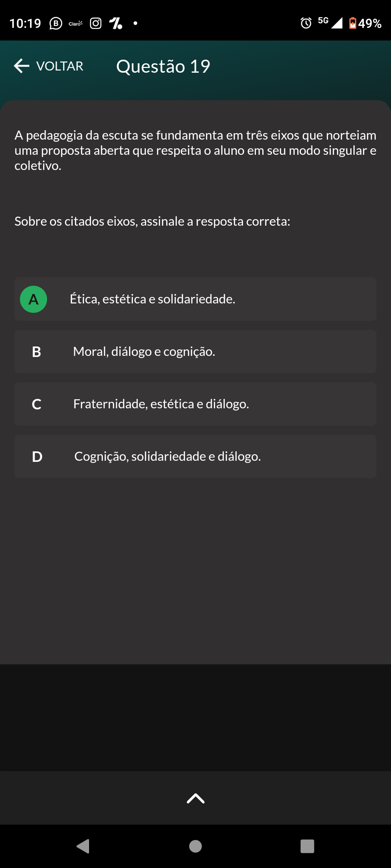Go back using VOLTAR label
The height and width of the screenshot is (868, 391).
60,66
